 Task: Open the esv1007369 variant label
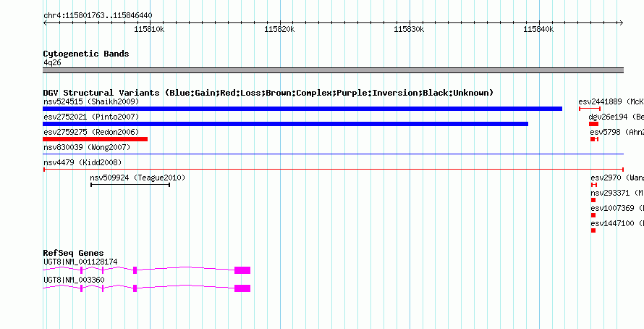coord(617,208)
